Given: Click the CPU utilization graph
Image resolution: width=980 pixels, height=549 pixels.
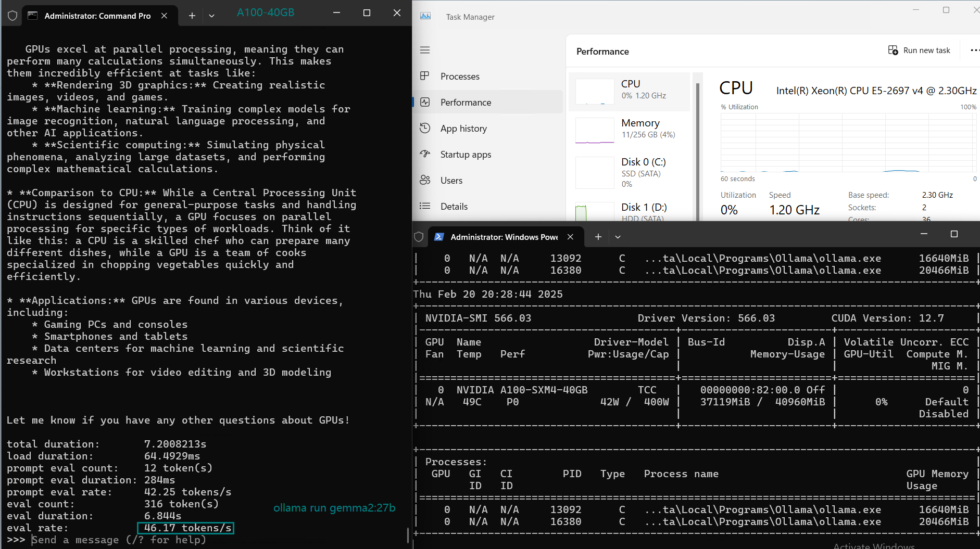Looking at the screenshot, I should [848, 142].
